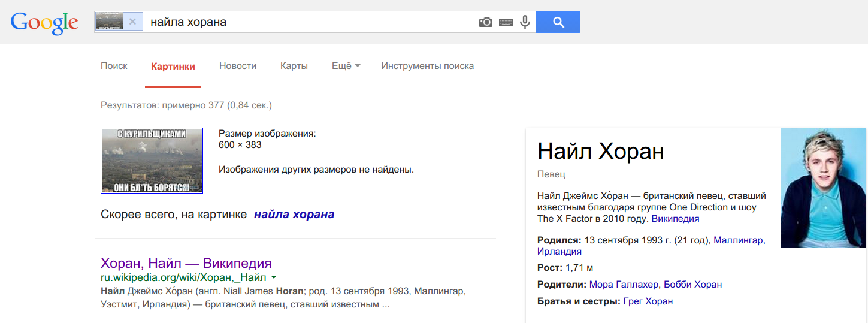Viewport: 868px width, 323px height.
Task: Click the Найл Хоран portrait photo
Action: coord(824,188)
